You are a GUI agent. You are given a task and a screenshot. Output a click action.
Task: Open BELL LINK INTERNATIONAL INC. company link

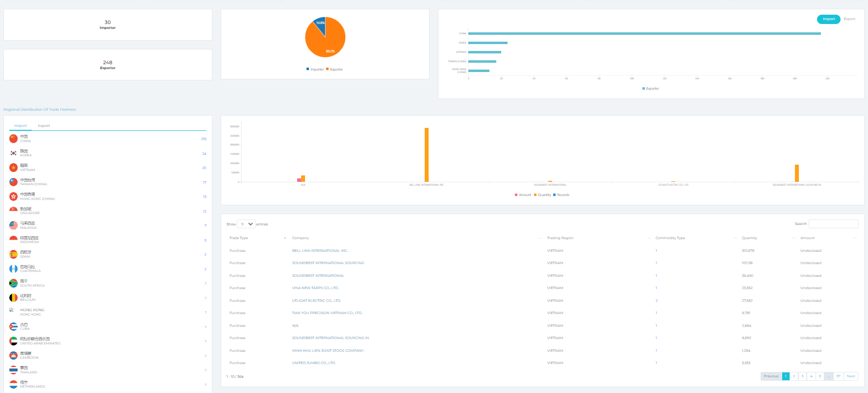click(320, 251)
